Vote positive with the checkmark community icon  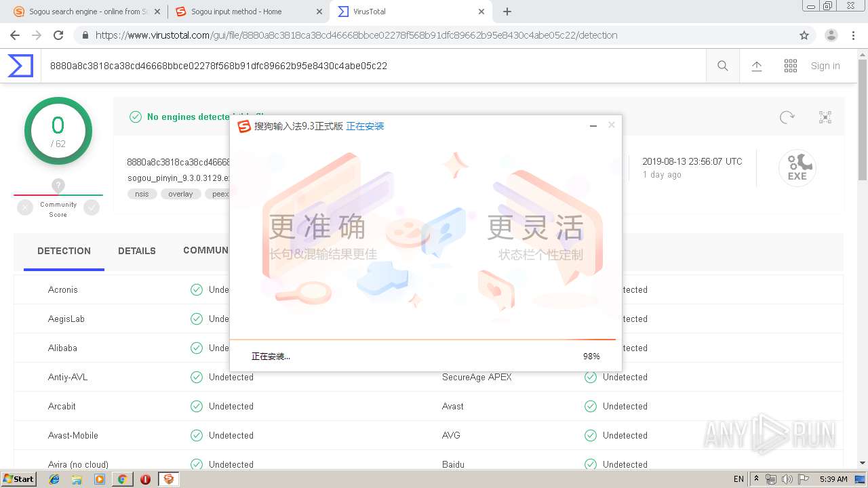(92, 208)
